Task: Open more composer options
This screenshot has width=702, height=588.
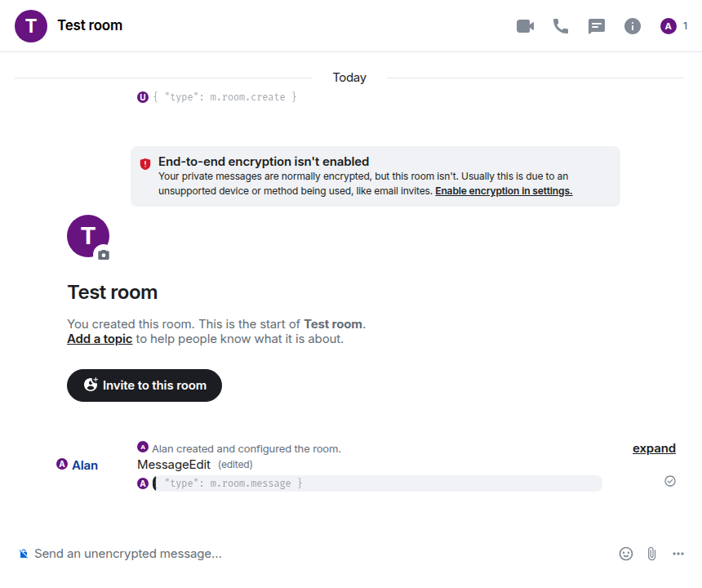Action: (678, 554)
